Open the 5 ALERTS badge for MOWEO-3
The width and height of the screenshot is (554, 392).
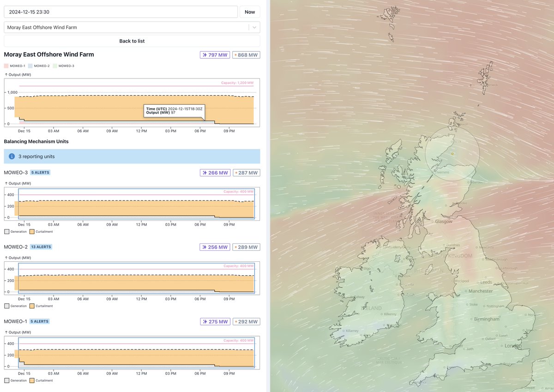40,173
